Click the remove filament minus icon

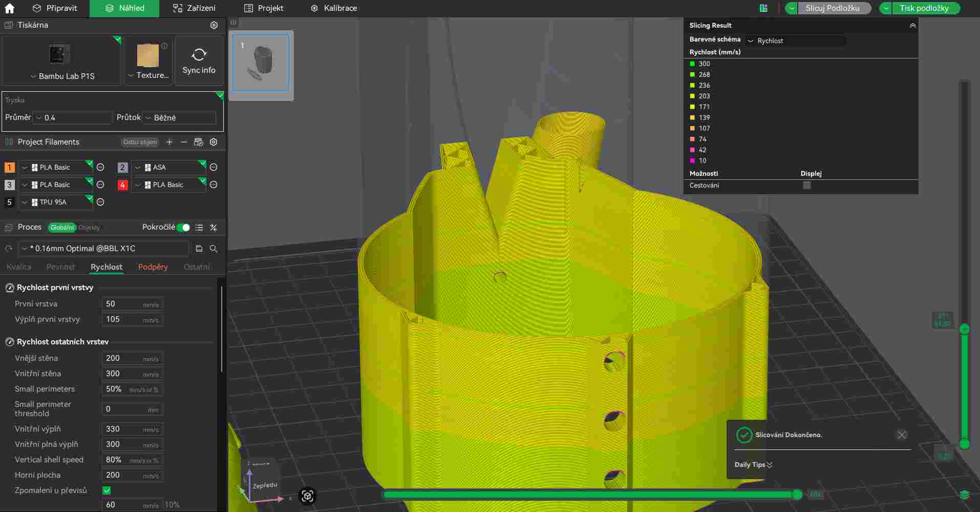click(x=184, y=142)
